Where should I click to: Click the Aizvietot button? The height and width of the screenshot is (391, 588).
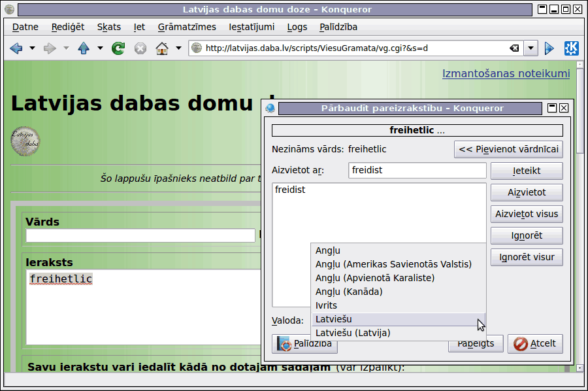pos(527,192)
